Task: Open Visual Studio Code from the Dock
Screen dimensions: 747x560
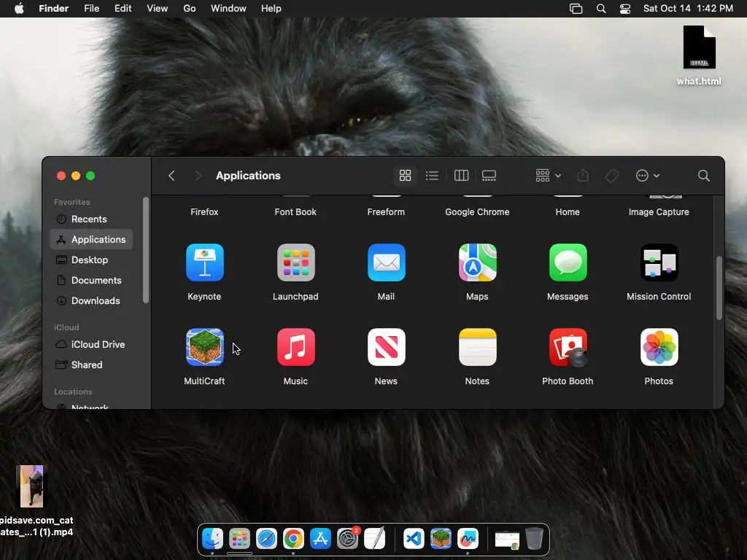Action: click(414, 539)
